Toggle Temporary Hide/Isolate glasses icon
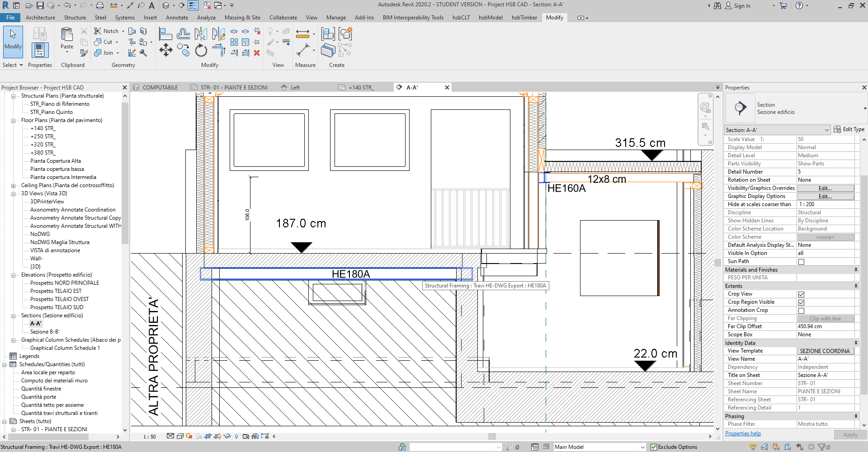868x452 pixels. coord(228,436)
